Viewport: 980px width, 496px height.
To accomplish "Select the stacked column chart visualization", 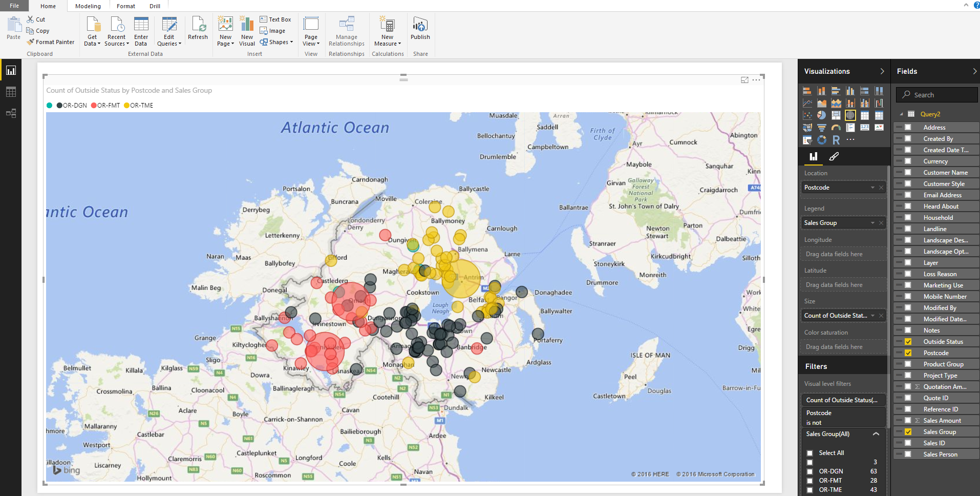I will 822,91.
